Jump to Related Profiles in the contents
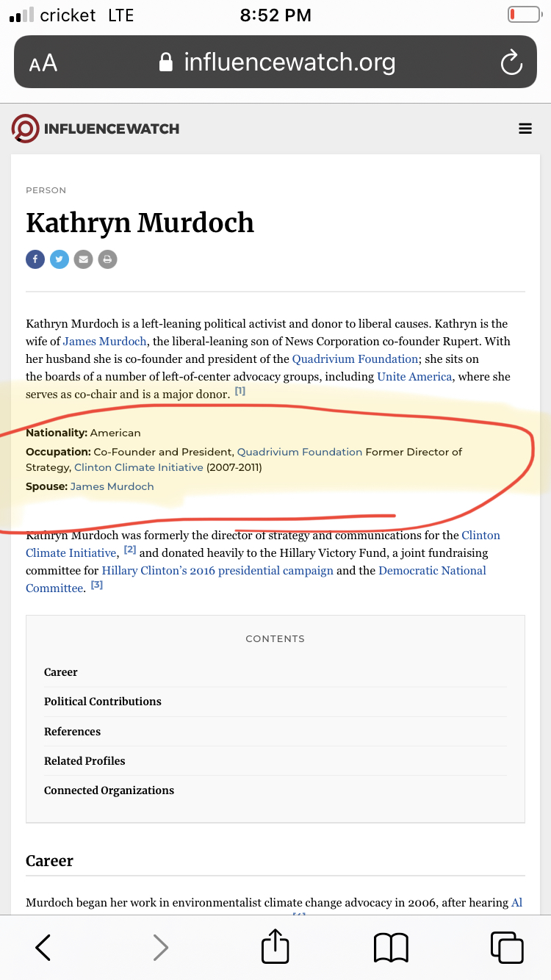Image resolution: width=551 pixels, height=980 pixels. point(84,761)
